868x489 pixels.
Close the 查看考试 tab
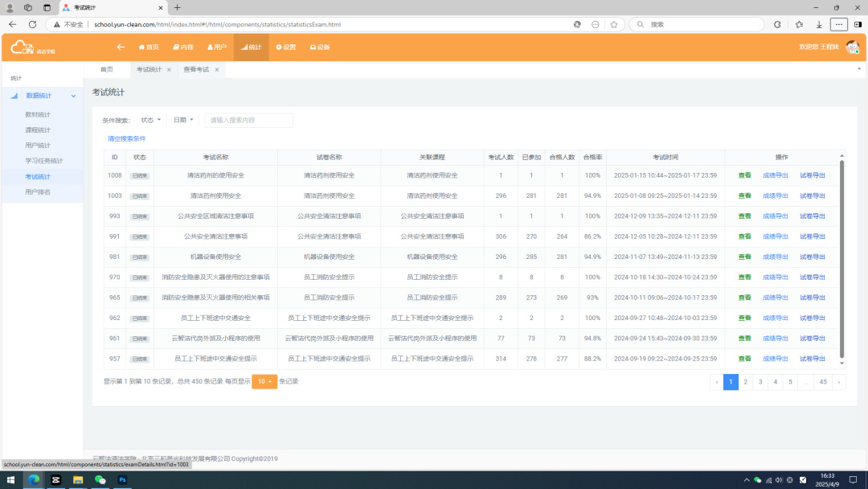click(217, 70)
